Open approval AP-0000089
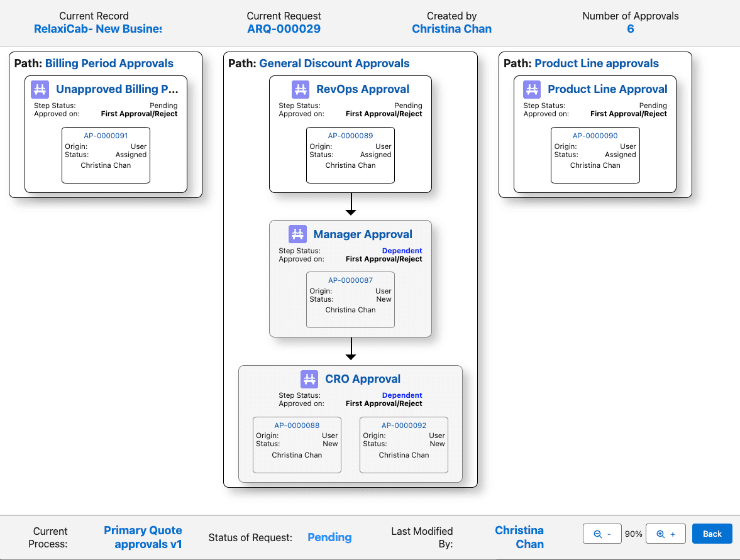Image resolution: width=740 pixels, height=560 pixels. (x=350, y=135)
